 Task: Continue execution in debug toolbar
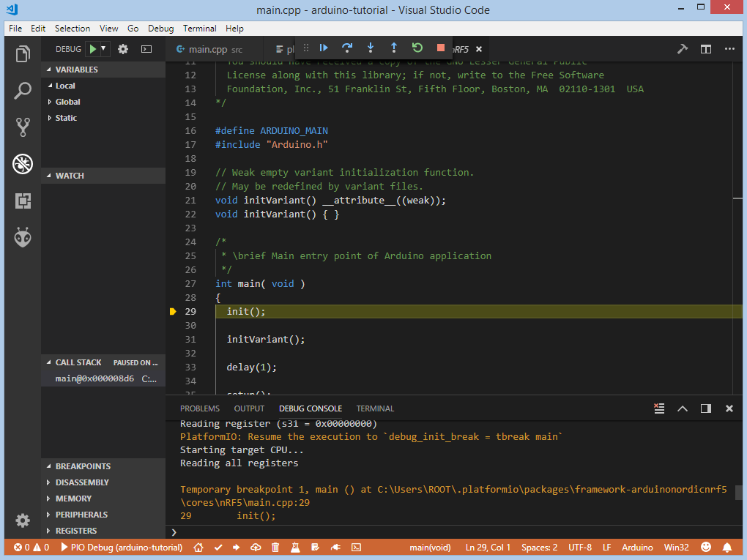click(324, 48)
